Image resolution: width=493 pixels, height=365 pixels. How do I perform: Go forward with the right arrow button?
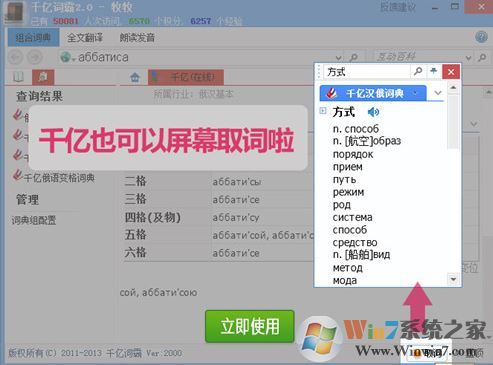tap(34, 57)
